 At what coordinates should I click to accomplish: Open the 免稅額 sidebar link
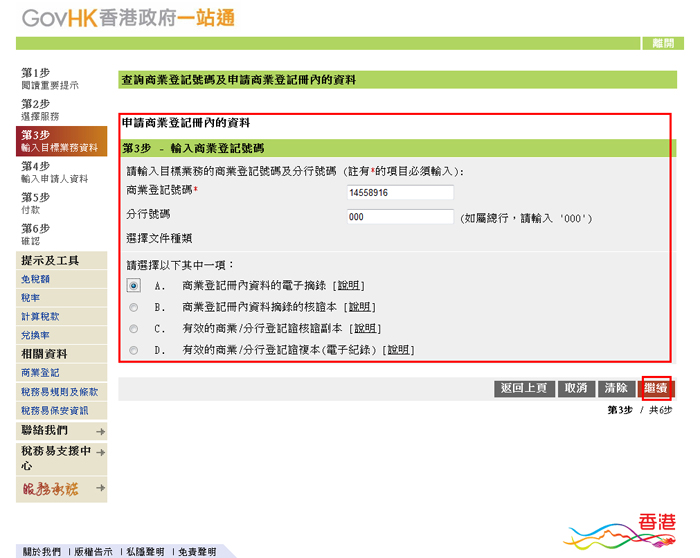tap(35, 279)
